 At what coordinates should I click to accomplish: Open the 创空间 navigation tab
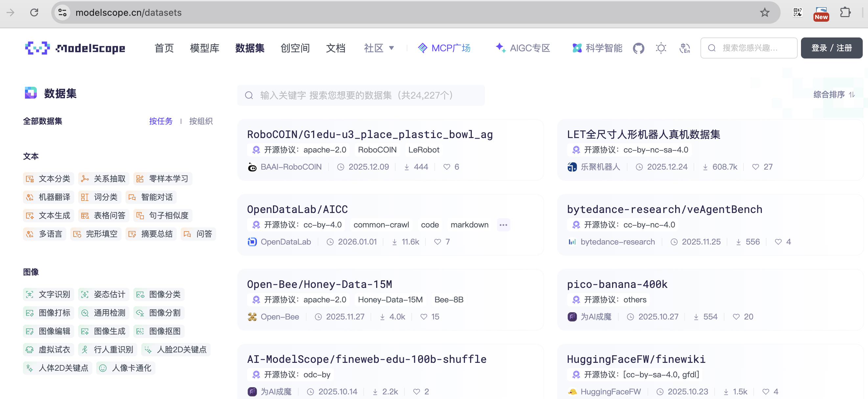pos(295,48)
